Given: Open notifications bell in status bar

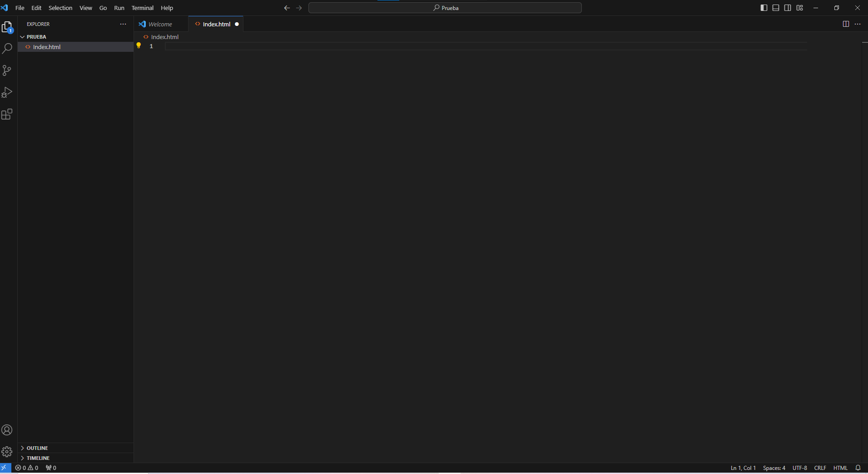Looking at the screenshot, I should tap(858, 468).
